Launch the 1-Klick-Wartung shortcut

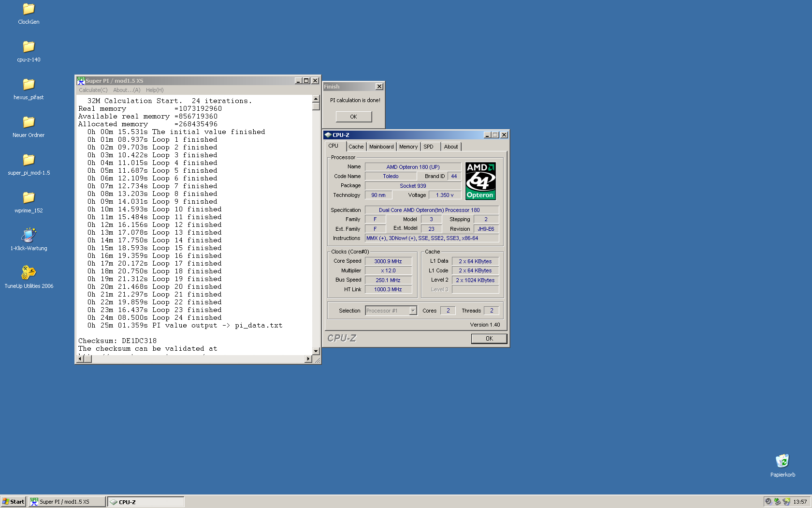pos(29,240)
